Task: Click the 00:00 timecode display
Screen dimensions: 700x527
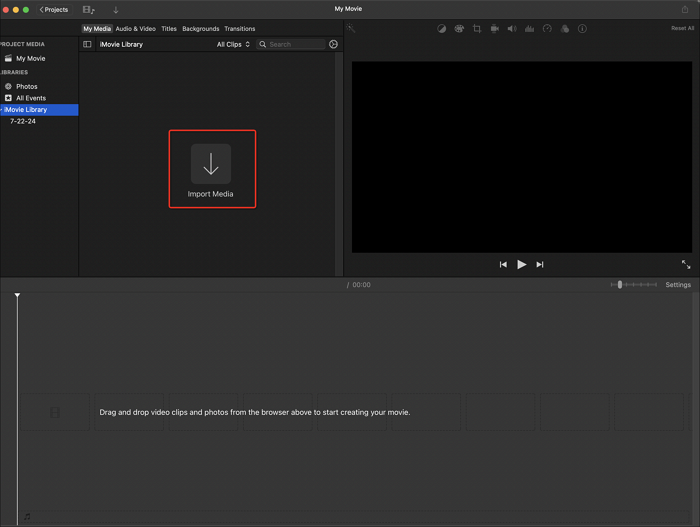Action: (x=361, y=284)
